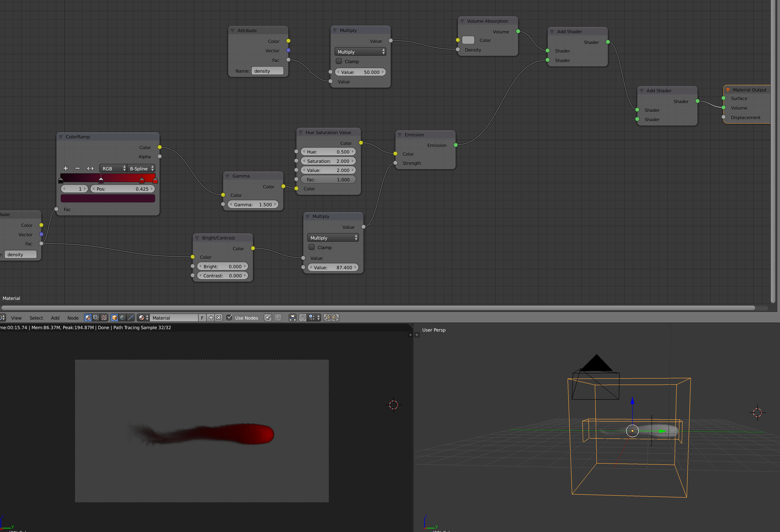Select shader nodes tree type icon
Viewport: 780px width, 532px height.
88,318
